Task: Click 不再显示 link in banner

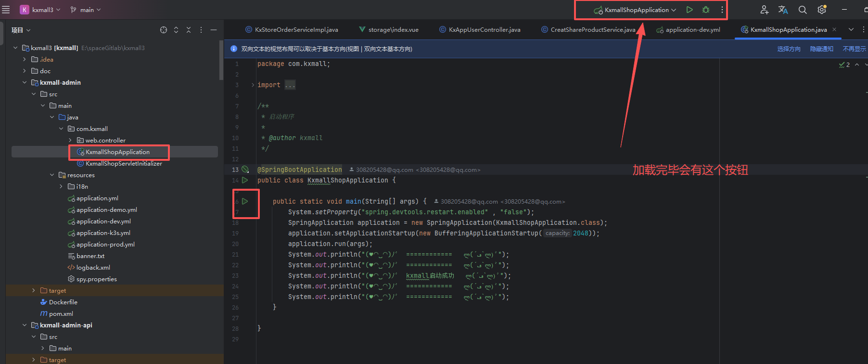Action: 854,49
